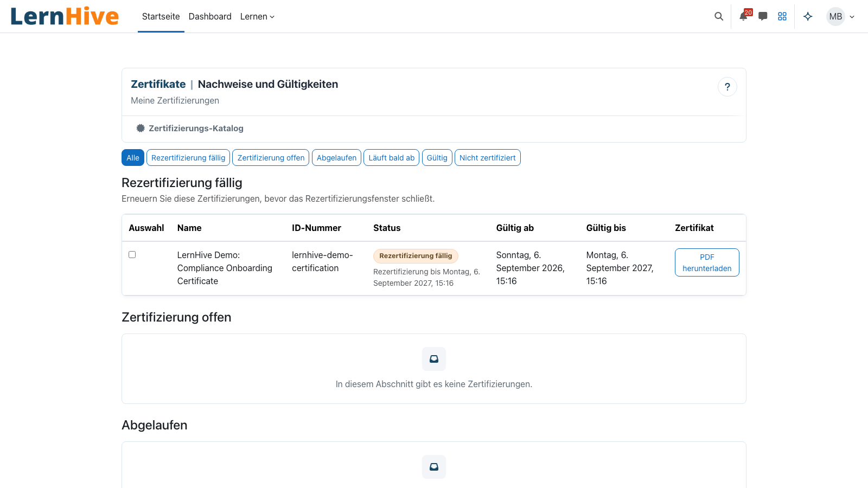
Task: Click the ID-Nummer column header
Action: click(x=316, y=228)
